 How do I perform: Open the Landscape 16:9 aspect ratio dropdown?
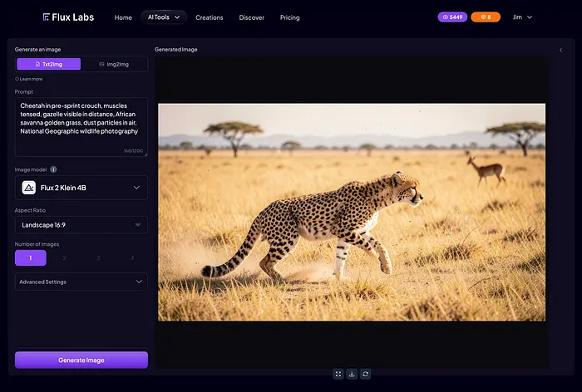81,224
